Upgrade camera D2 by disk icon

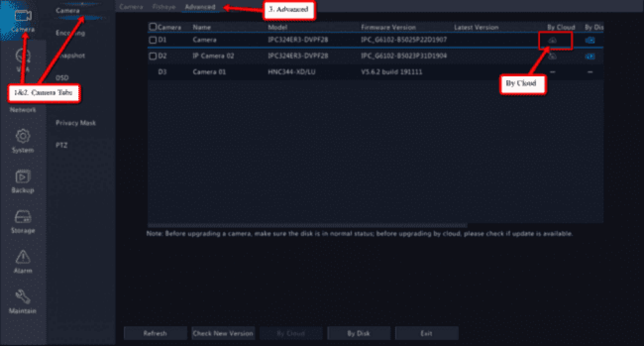coord(590,56)
